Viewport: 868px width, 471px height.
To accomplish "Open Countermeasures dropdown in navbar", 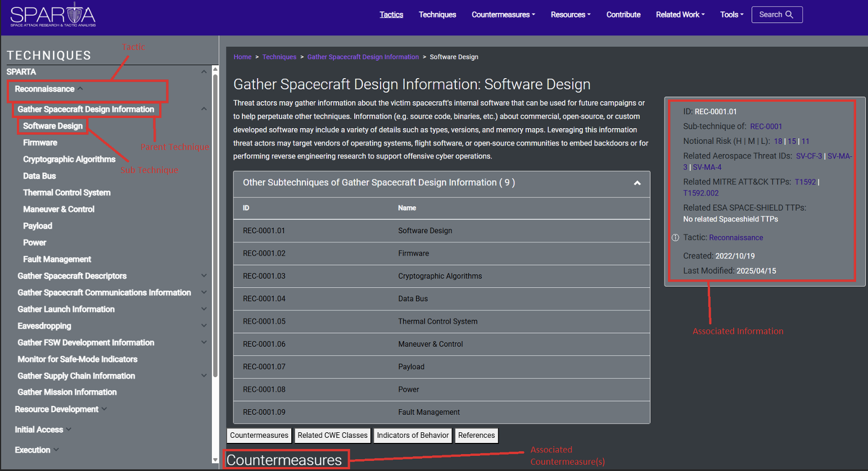I will pos(503,15).
